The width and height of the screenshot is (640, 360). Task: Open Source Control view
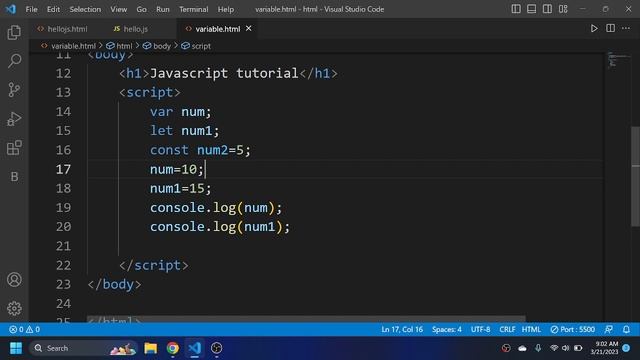click(x=14, y=90)
